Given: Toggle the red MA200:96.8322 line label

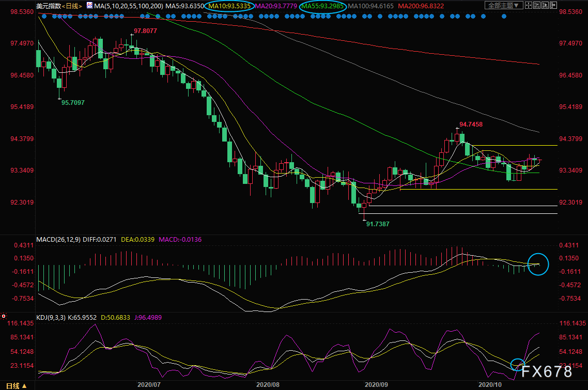Looking at the screenshot, I should click(x=421, y=6).
